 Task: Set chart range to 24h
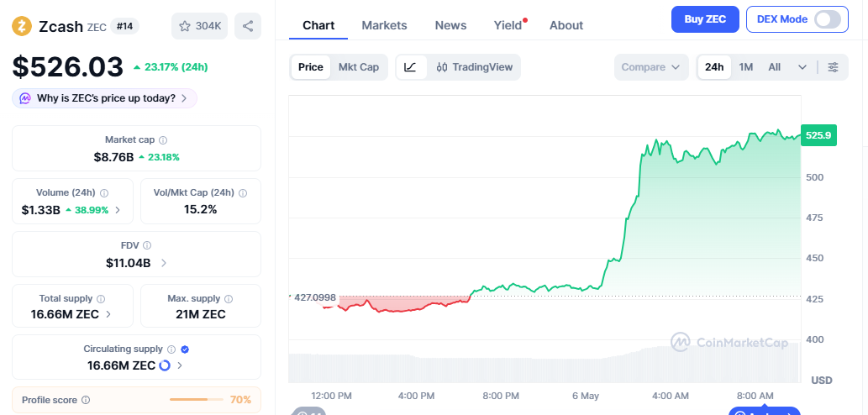pyautogui.click(x=714, y=67)
